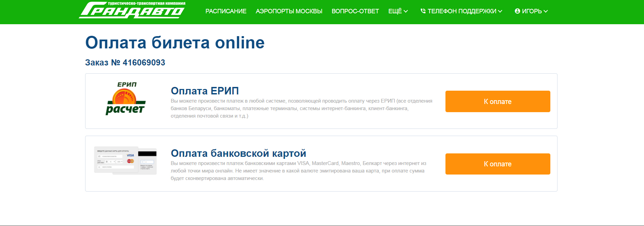Click the Оплата ЕРИП heading
The height and width of the screenshot is (226, 644).
click(x=205, y=91)
